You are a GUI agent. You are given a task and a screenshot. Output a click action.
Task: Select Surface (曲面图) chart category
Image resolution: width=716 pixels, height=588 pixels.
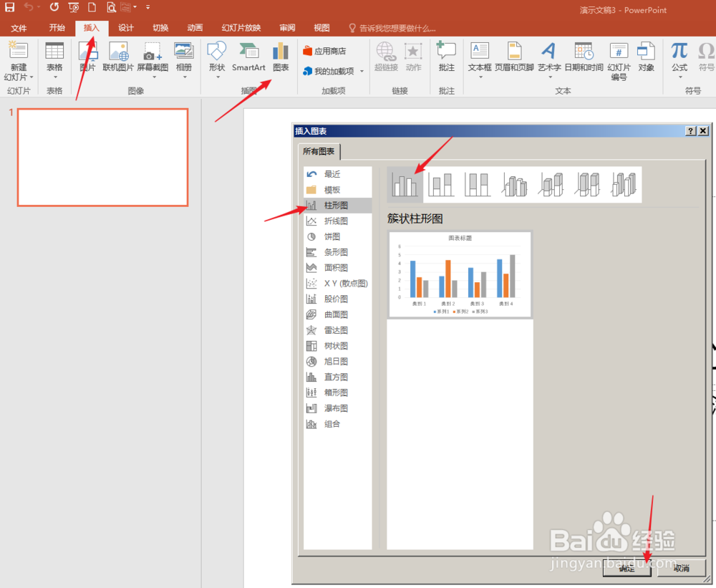point(337,314)
